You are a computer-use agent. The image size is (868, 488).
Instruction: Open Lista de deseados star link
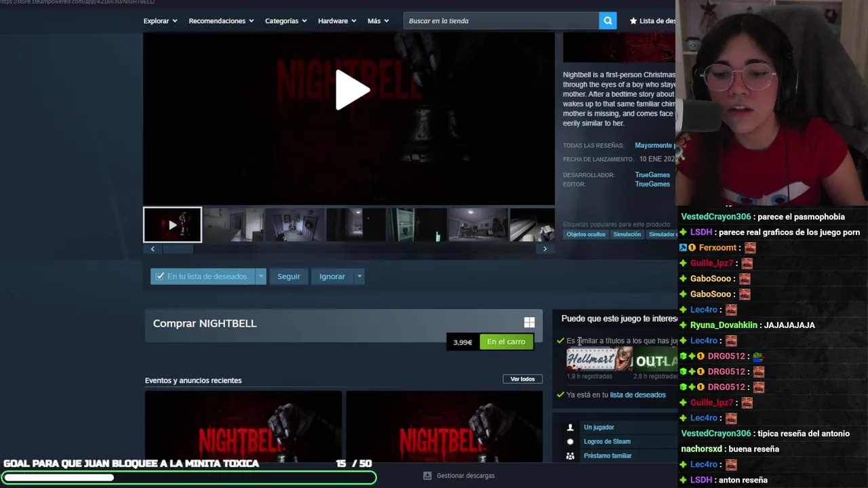[x=652, y=21]
